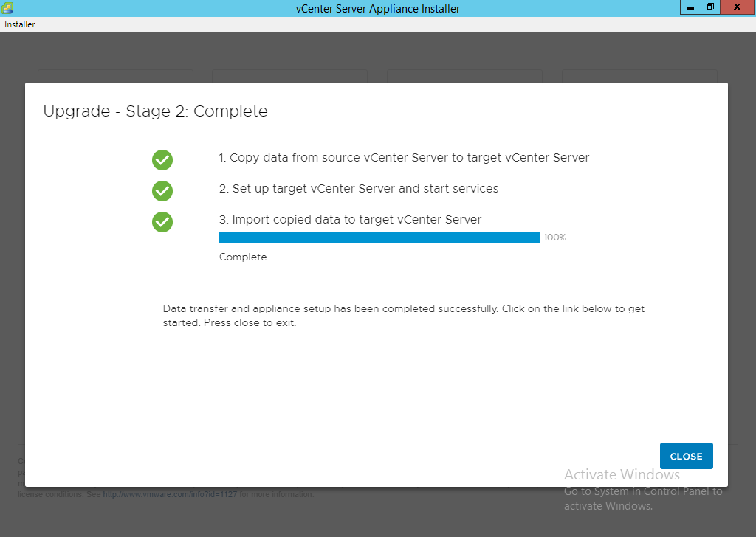Click the green checkmark for Import copied data step
Image resolution: width=756 pixels, height=537 pixels.
[x=162, y=222]
